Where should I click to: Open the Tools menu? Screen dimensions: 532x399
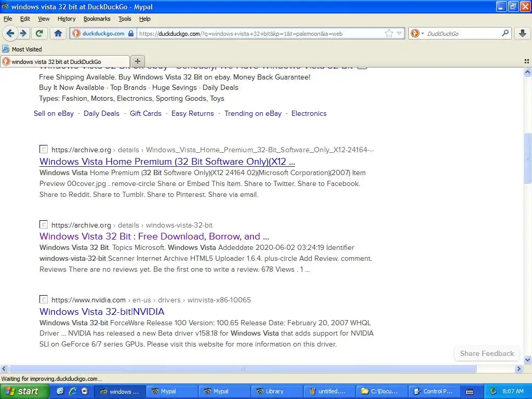pos(125,19)
